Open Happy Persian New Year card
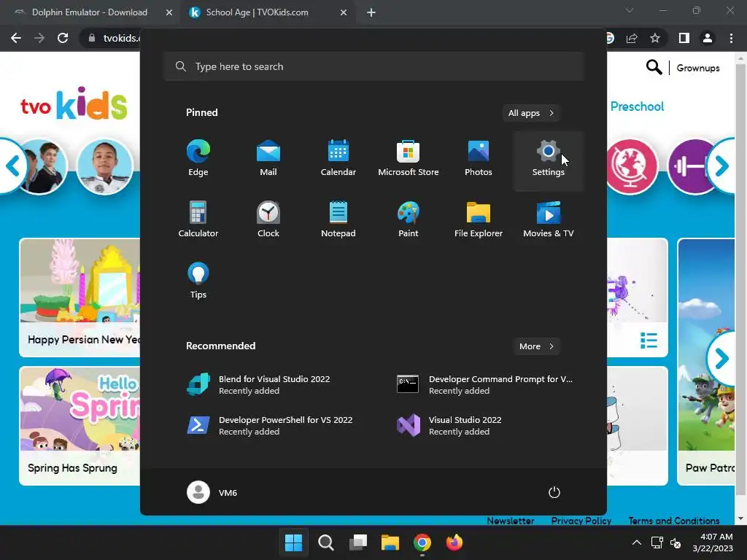The image size is (747, 560). [80, 297]
